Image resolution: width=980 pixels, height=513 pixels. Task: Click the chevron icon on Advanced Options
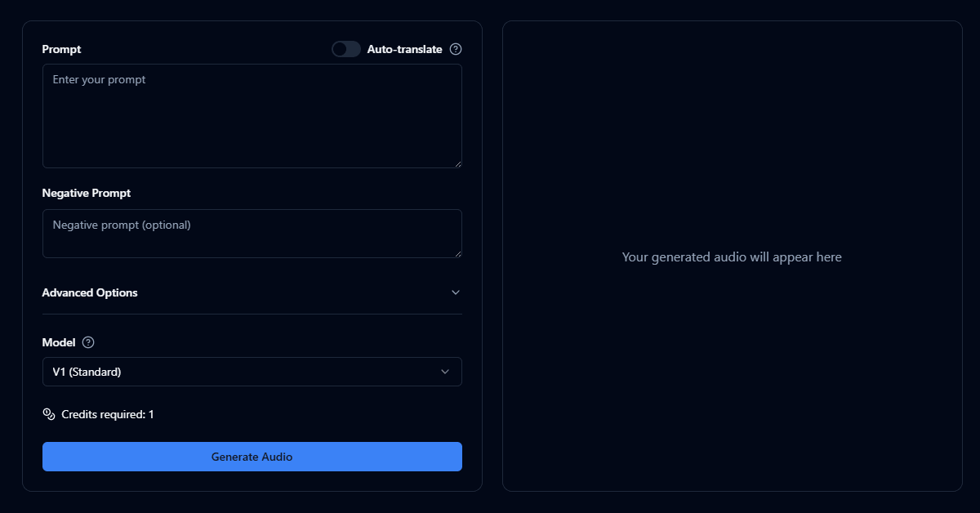[456, 292]
